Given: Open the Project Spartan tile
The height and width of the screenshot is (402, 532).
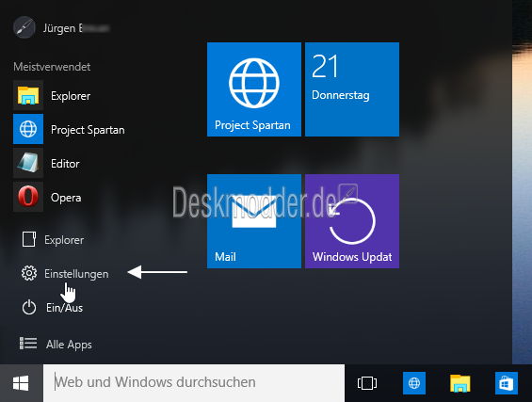Looking at the screenshot, I should (254, 89).
